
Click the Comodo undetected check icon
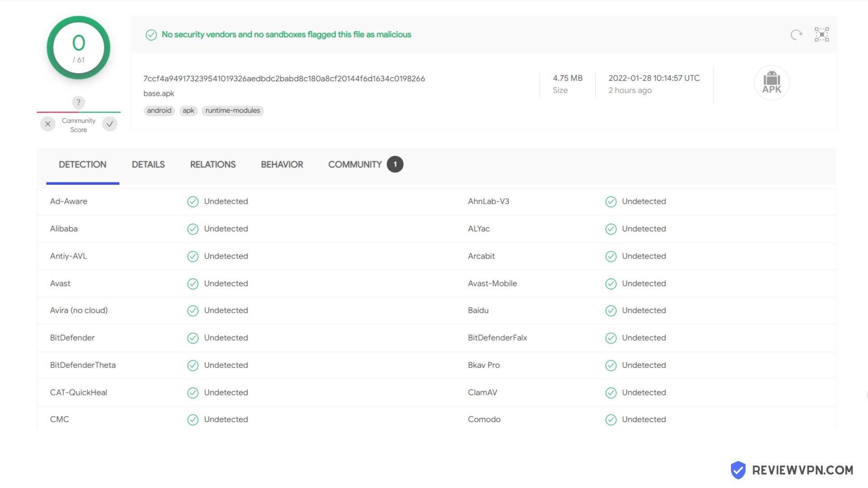(611, 420)
